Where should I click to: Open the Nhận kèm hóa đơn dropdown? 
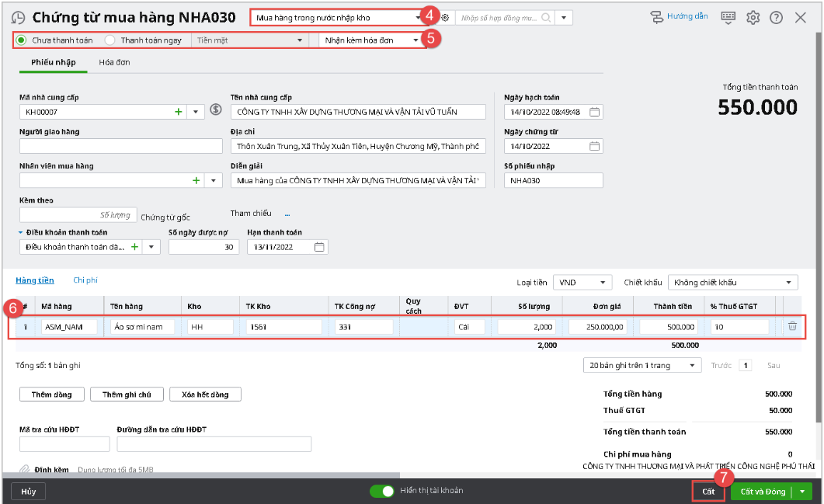416,40
